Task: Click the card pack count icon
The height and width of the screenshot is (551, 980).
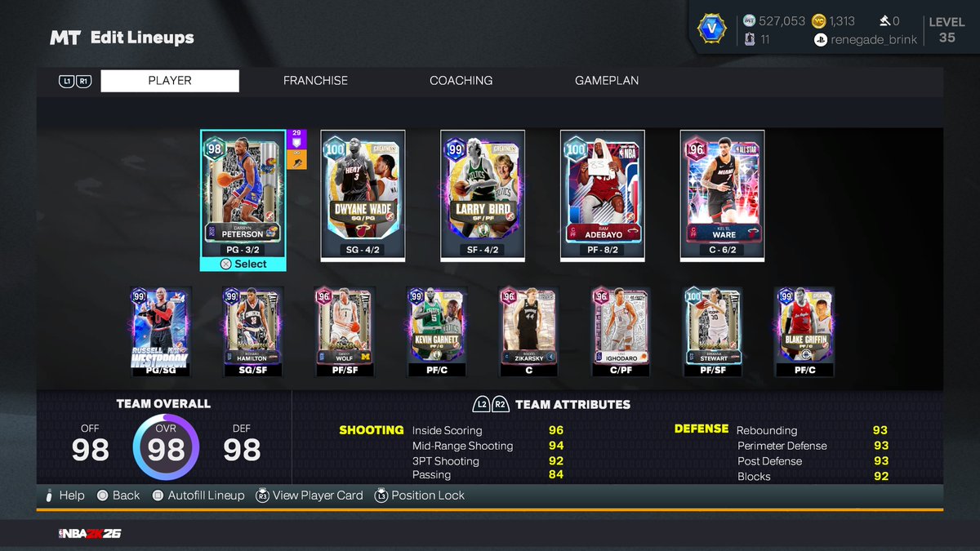Action: (x=750, y=38)
